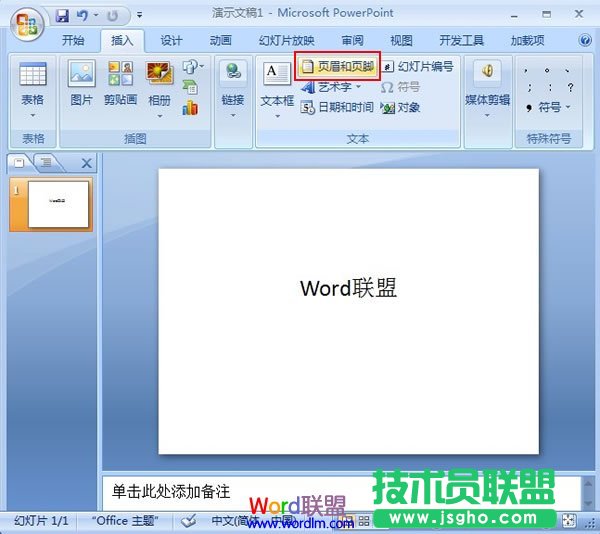
Task: Click the fit slide to window icon
Action: pyautogui.click(x=569, y=520)
